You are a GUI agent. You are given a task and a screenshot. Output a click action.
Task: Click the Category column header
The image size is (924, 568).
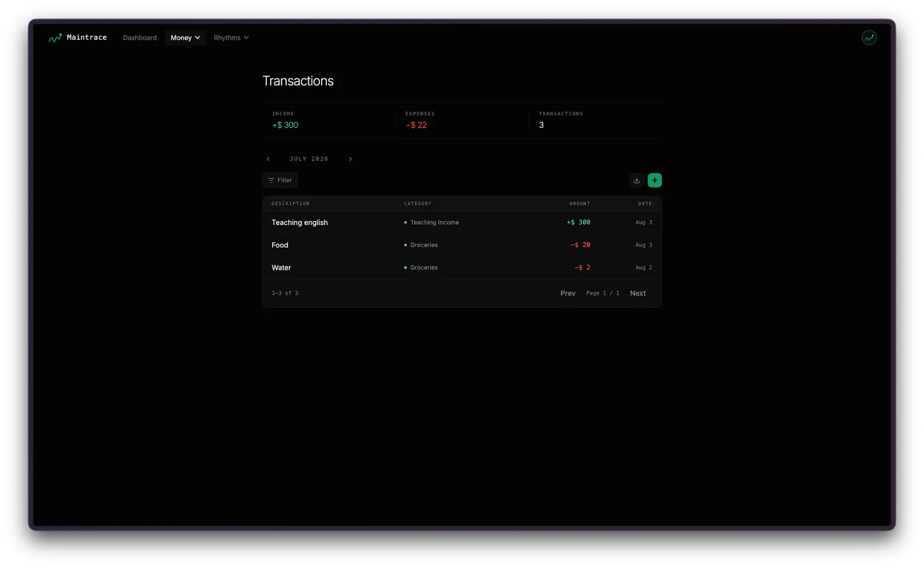click(x=418, y=204)
